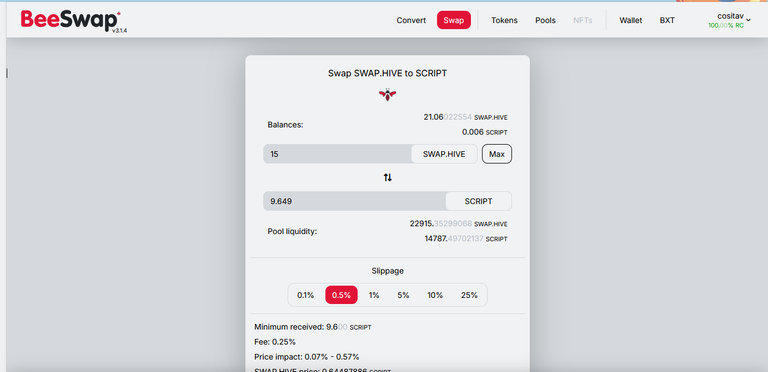This screenshot has height=372, width=768.
Task: Click the red bee icon
Action: point(387,94)
